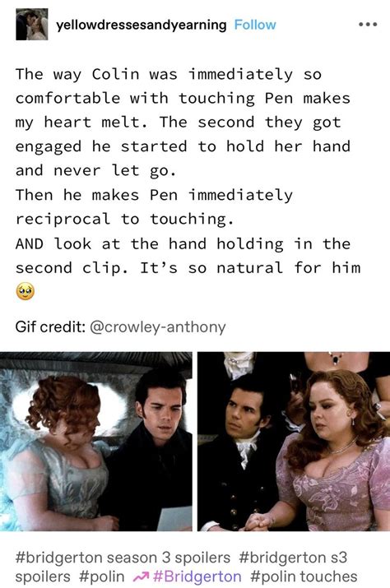
Task: Open the #polin hashtag
Action: [x=101, y=576]
